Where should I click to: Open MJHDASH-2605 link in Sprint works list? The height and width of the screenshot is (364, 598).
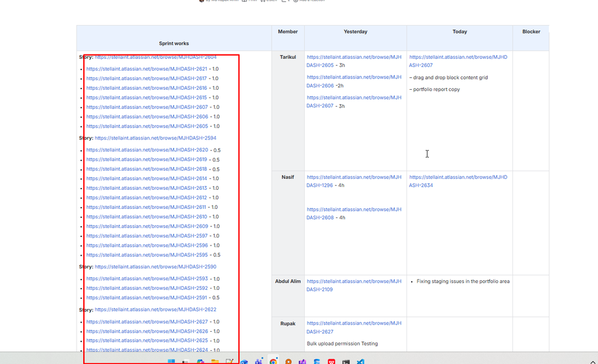(x=147, y=126)
